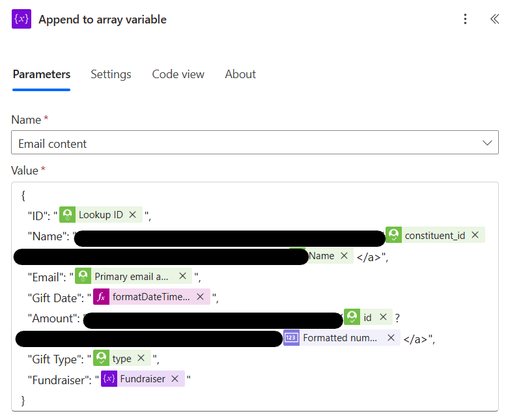506x420 pixels.
Task: Remove the Lookup ID token
Action: 133,214
